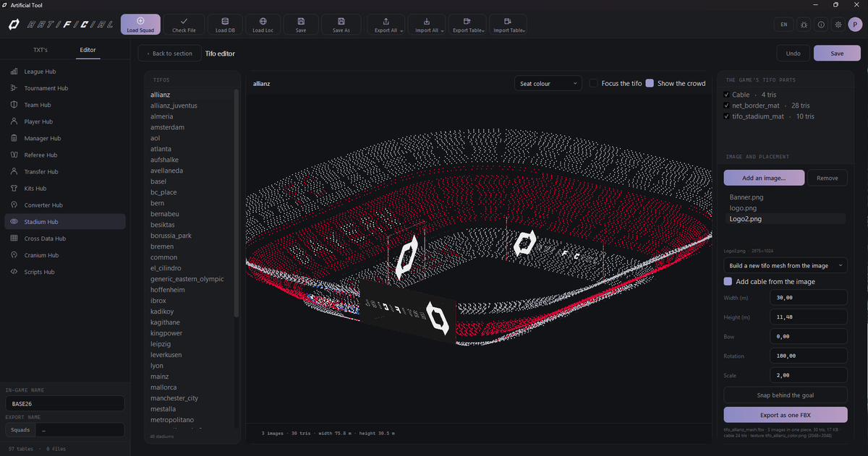Select Stadium Hub in sidebar
The image size is (868, 456).
click(65, 222)
